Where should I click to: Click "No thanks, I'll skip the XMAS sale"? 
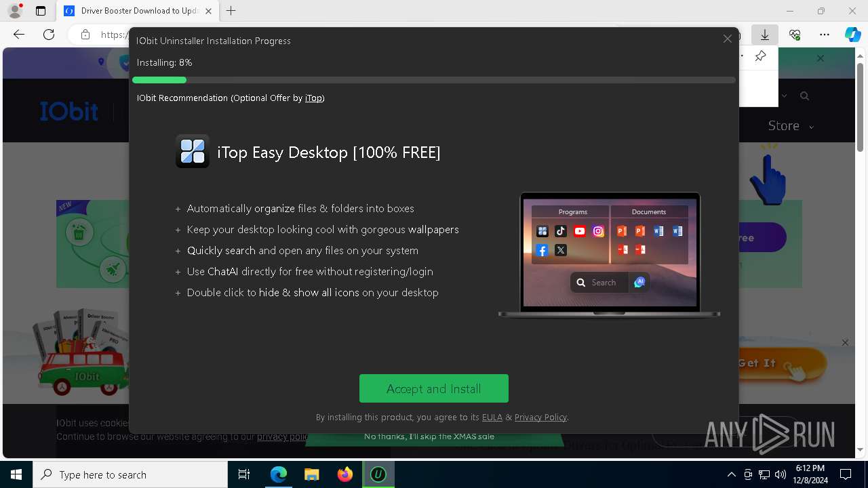coord(429,436)
